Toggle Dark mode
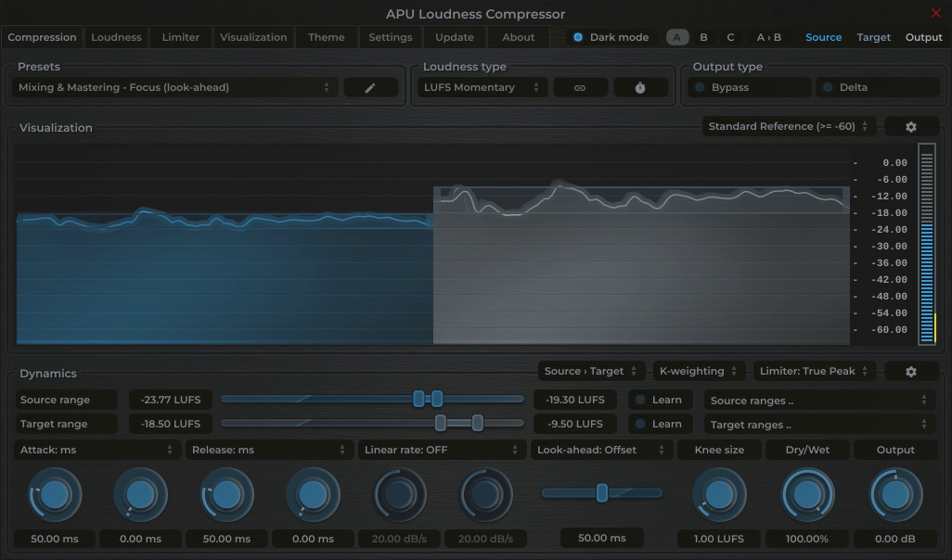 click(x=608, y=37)
